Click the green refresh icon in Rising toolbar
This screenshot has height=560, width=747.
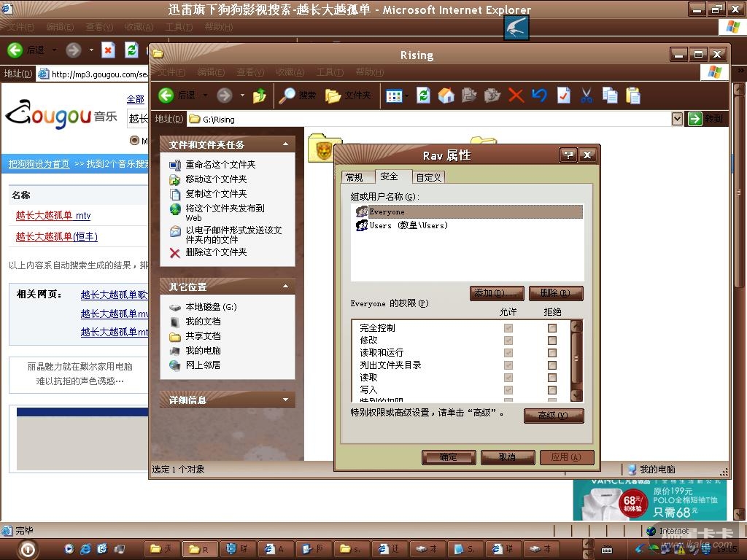coord(423,96)
